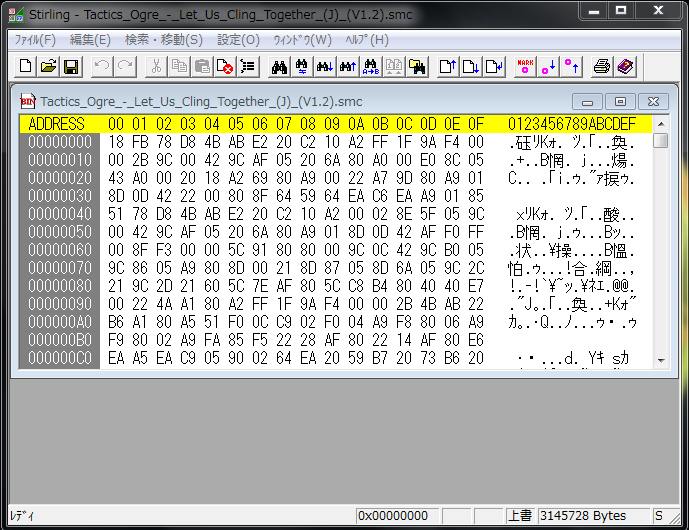Image resolution: width=689 pixels, height=530 pixels.
Task: Save file with the floppy disk icon
Action: click(71, 67)
